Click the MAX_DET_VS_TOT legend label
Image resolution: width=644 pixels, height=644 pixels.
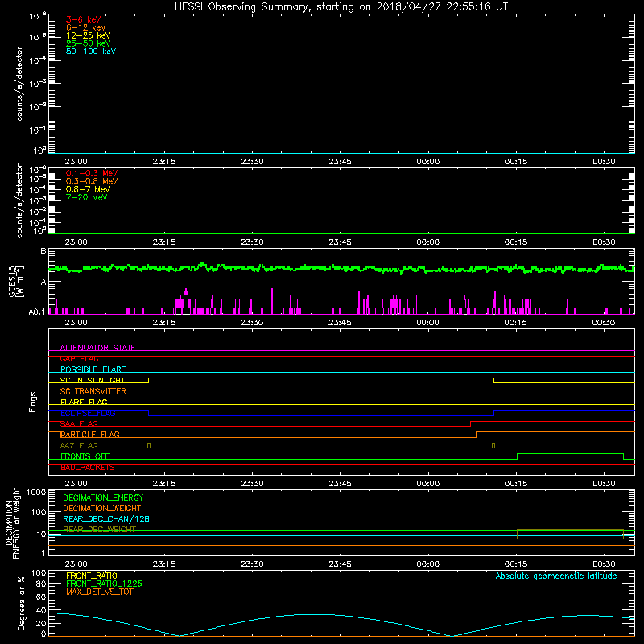(x=99, y=592)
